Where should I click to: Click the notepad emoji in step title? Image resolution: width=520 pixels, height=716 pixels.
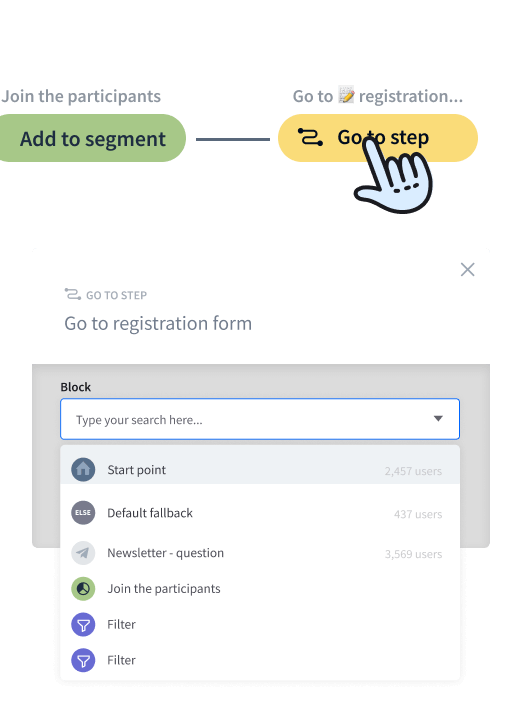(346, 95)
